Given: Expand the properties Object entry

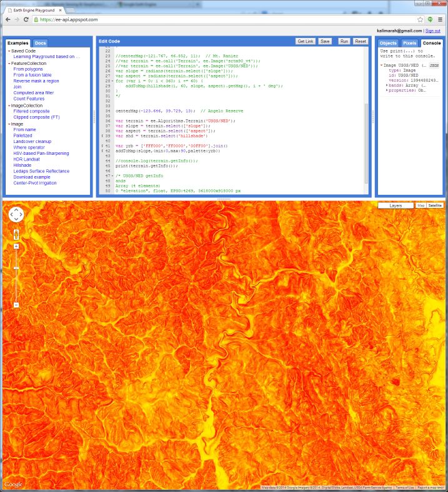Looking at the screenshot, I should 387,91.
